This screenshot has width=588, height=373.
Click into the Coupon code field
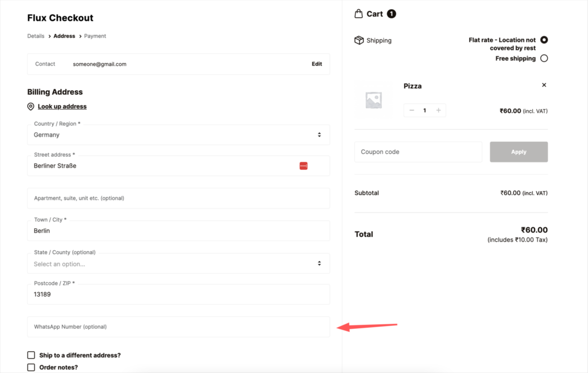coord(418,151)
